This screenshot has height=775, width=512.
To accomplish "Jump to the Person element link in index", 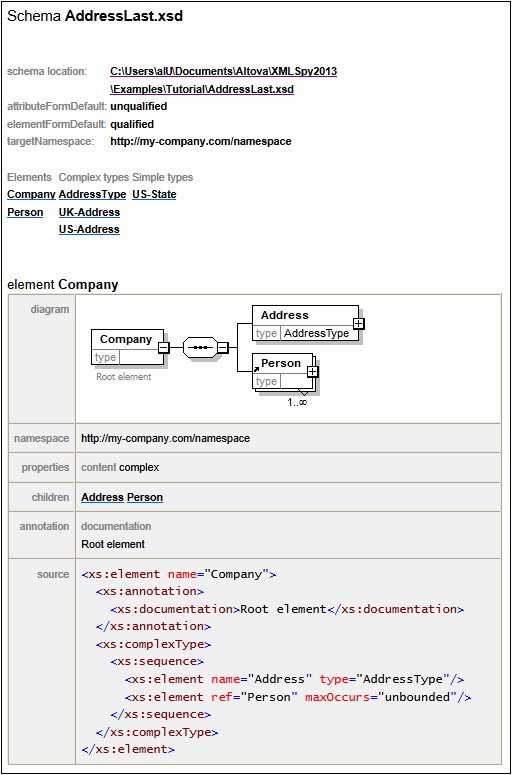I will point(25,212).
